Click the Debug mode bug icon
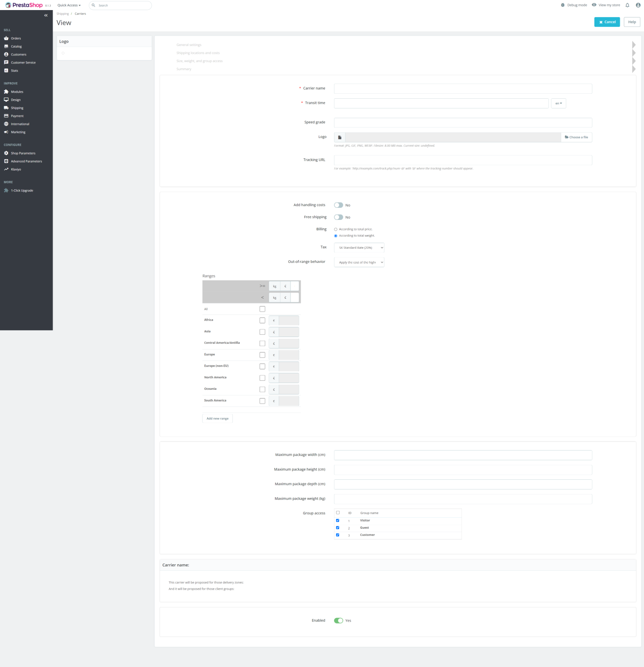Image resolution: width=644 pixels, height=667 pixels. tap(563, 5)
